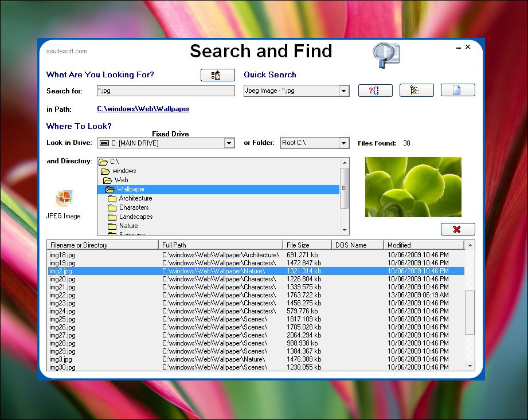Viewport: 528px width, 420px height.
Task: Click the new blank document icon
Action: (x=458, y=90)
